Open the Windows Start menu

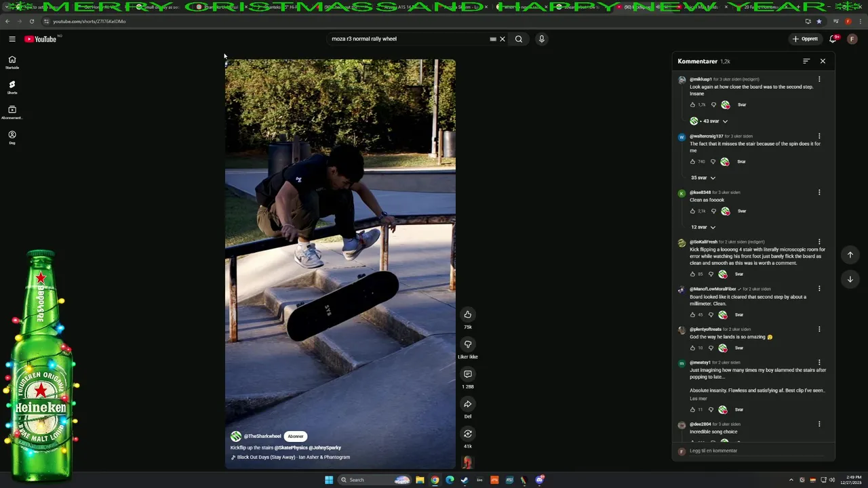tap(329, 480)
